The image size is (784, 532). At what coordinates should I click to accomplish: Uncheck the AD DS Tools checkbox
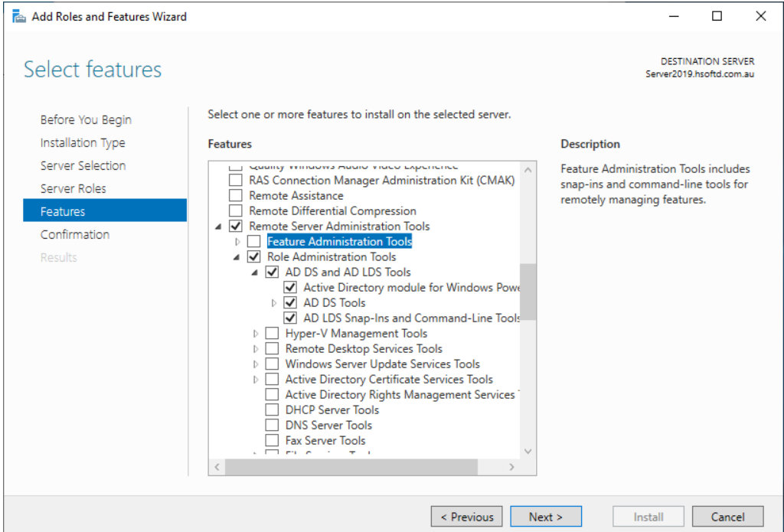(290, 302)
